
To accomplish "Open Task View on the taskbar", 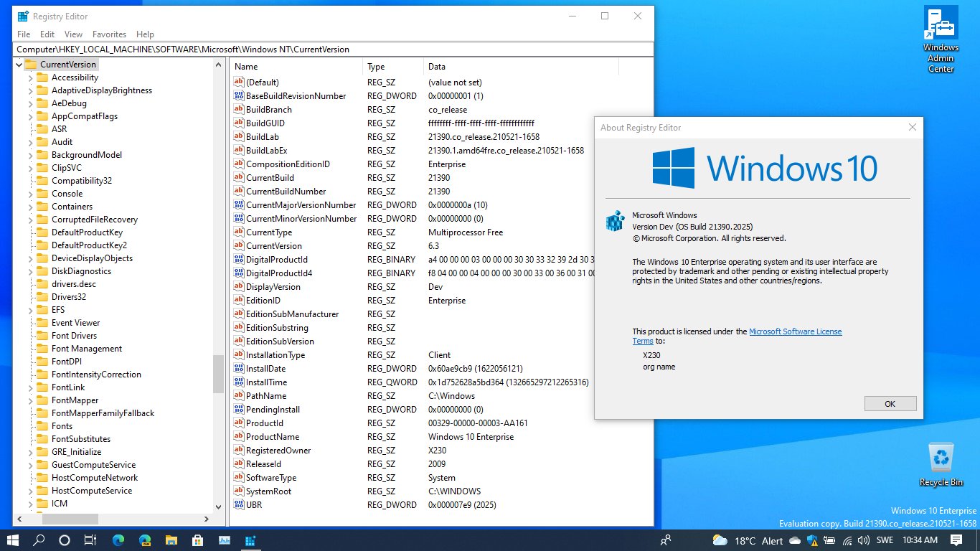I will 90,540.
